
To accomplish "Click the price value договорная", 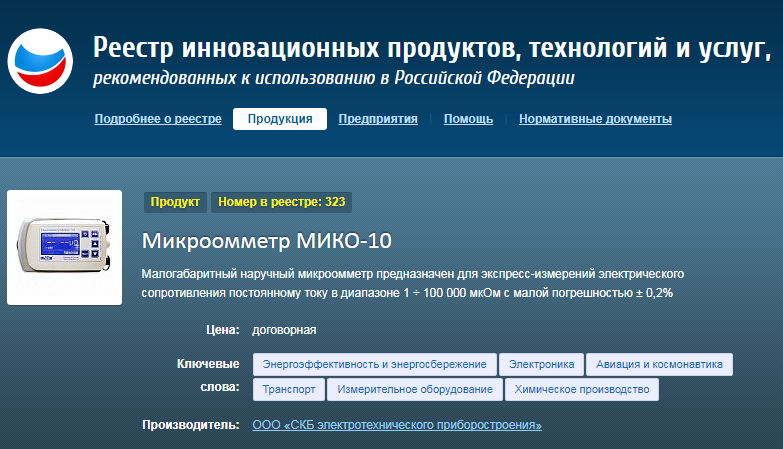I will (284, 330).
